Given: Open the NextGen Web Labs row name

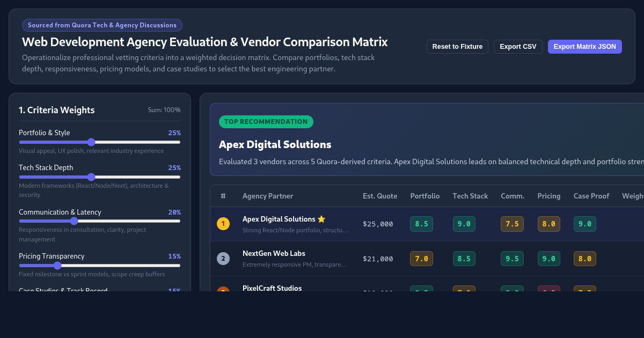Looking at the screenshot, I should point(274,253).
